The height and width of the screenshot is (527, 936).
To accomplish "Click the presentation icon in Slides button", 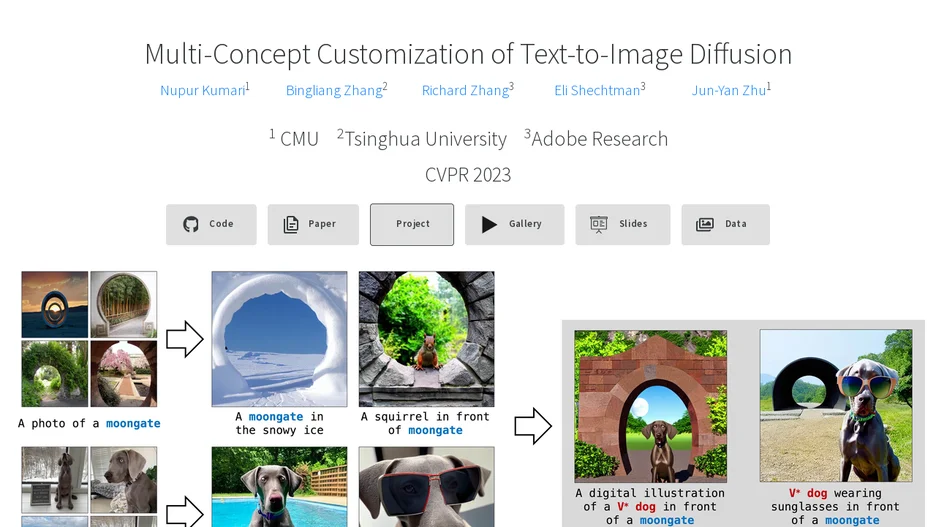I will (599, 224).
